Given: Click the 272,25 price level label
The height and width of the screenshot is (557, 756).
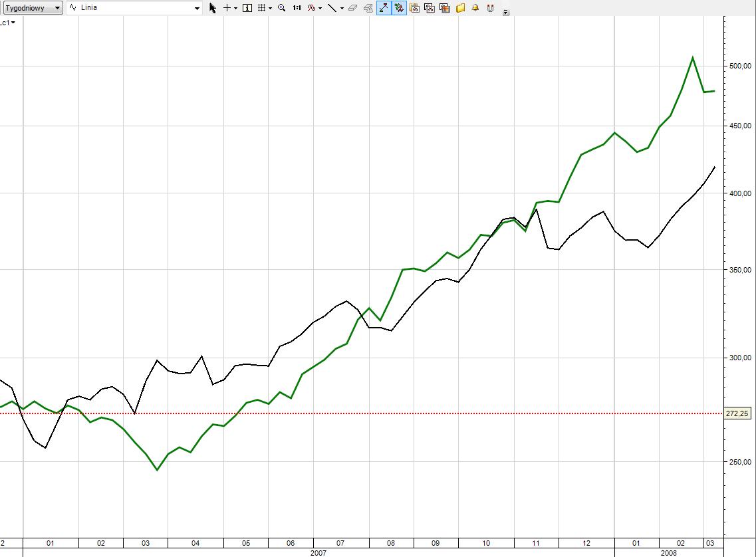Looking at the screenshot, I should point(737,413).
